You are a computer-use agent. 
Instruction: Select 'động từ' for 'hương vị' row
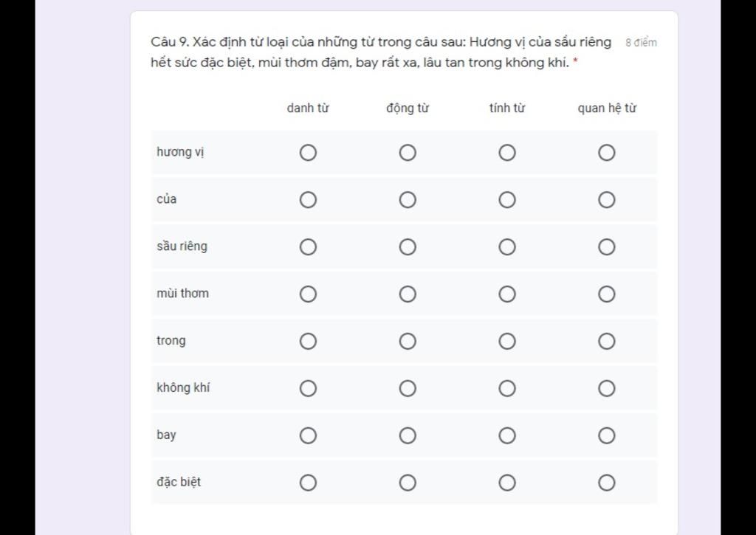tap(408, 153)
